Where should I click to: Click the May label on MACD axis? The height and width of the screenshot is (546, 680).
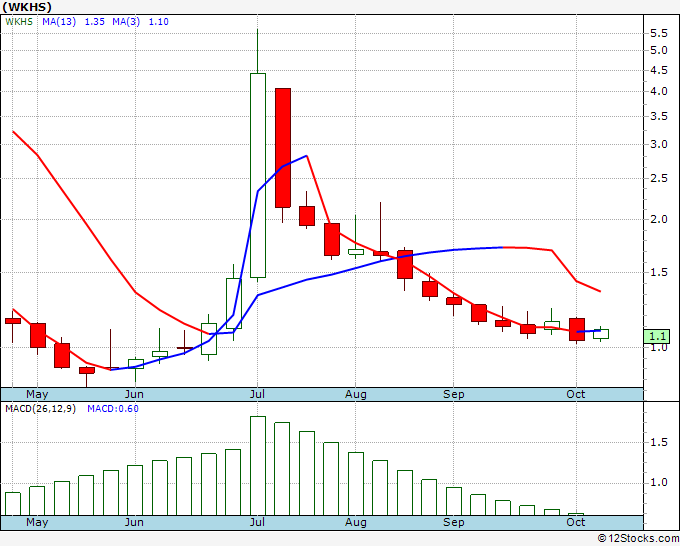(37, 522)
